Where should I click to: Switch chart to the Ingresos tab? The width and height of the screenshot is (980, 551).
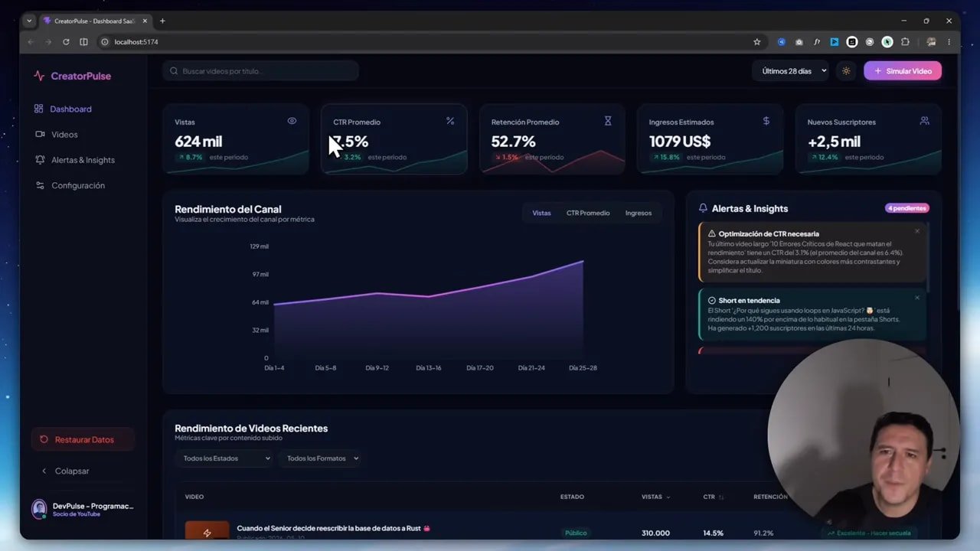(x=639, y=213)
